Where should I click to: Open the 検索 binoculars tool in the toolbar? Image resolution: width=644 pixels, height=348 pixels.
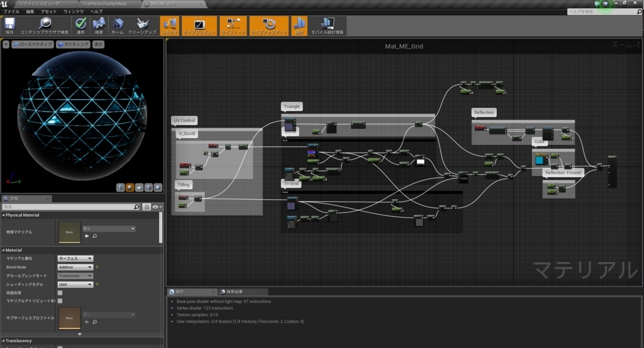(x=99, y=26)
